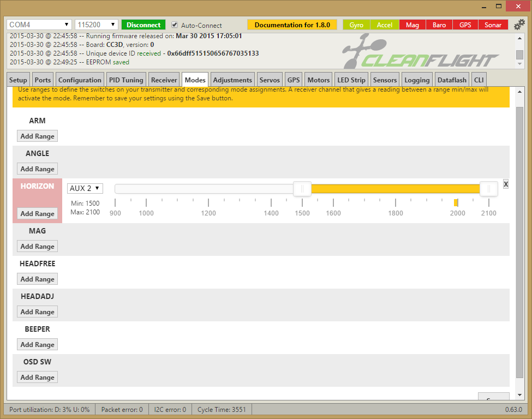The image size is (532, 419).
Task: Open the COM4 port dropdown
Action: click(x=39, y=25)
